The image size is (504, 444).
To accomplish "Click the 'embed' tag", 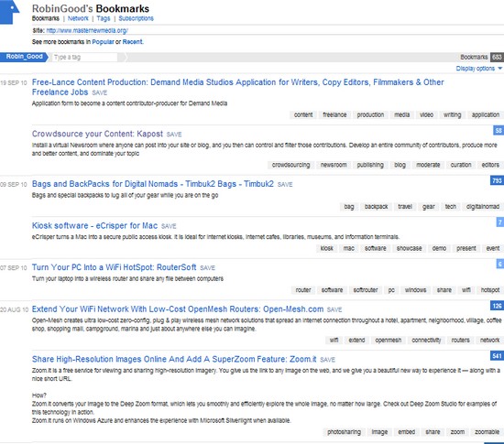I will click(x=406, y=432).
